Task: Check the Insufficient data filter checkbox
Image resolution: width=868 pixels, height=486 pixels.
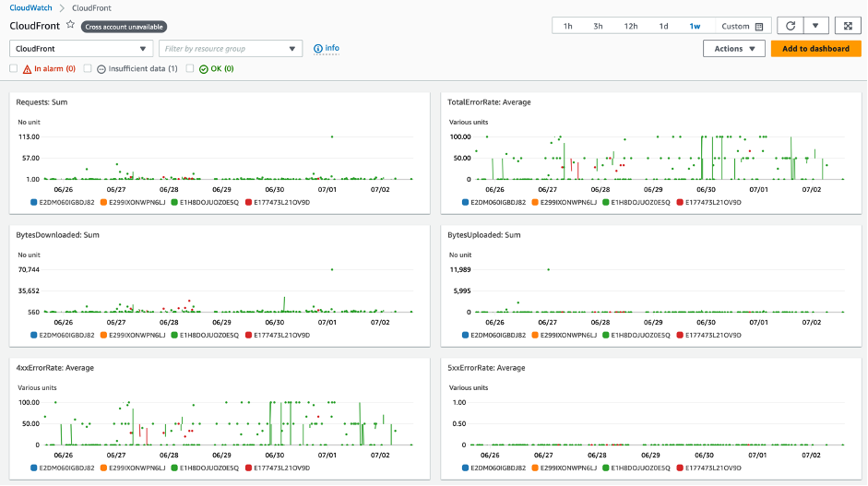Action: point(88,68)
